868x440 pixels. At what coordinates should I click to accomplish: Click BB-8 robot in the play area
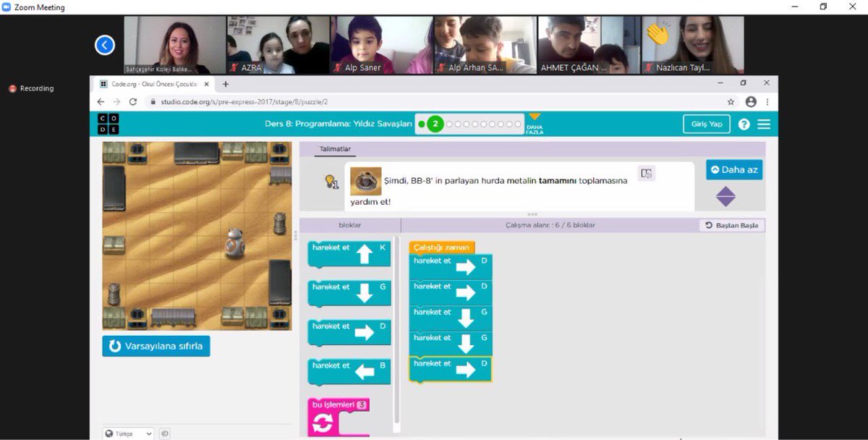pyautogui.click(x=234, y=244)
